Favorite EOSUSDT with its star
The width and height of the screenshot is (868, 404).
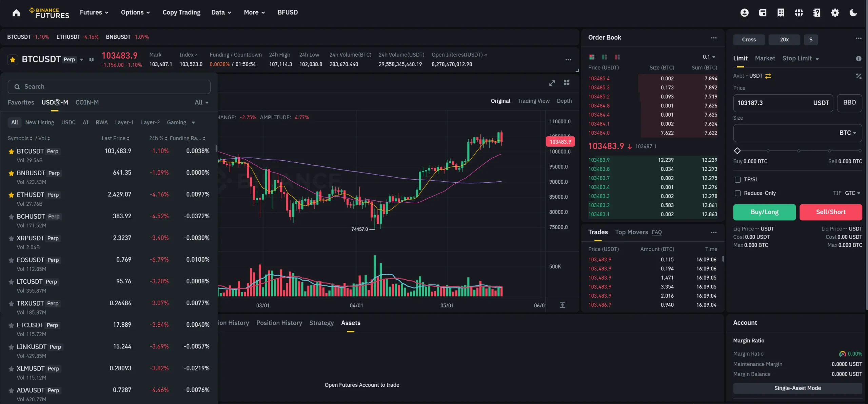[x=11, y=260]
